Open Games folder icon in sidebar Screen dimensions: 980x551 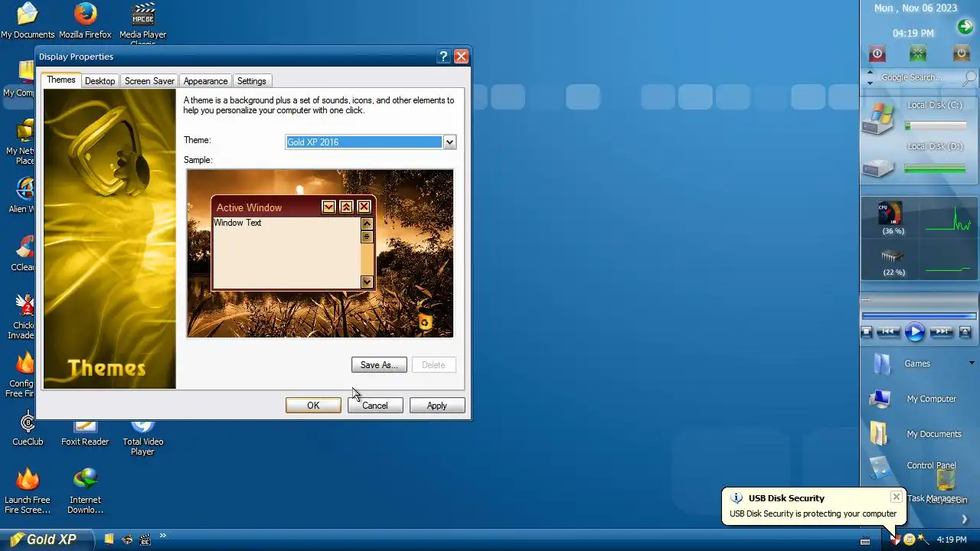click(882, 364)
